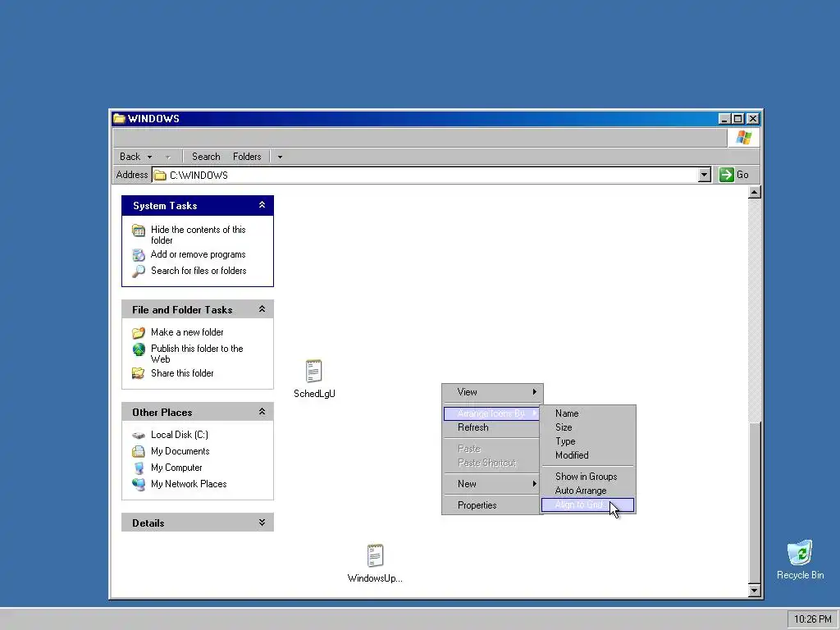840x630 pixels.
Task: Click the Search toolbar button
Action: coord(206,157)
